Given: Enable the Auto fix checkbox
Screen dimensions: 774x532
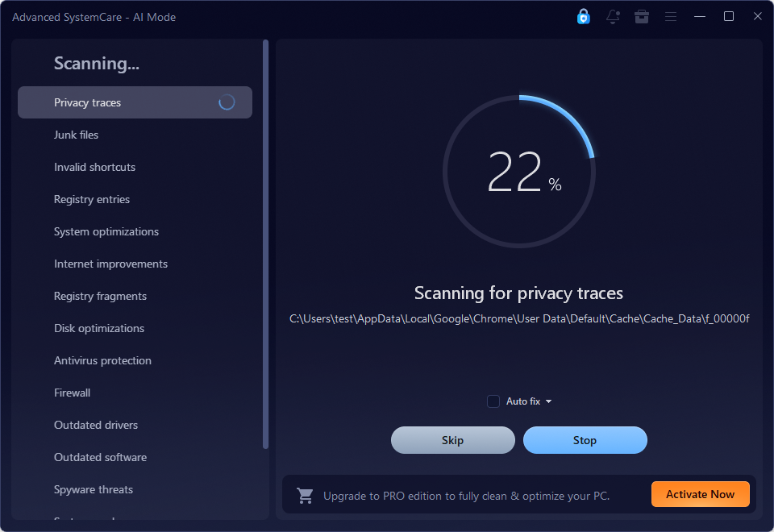Looking at the screenshot, I should coord(493,401).
